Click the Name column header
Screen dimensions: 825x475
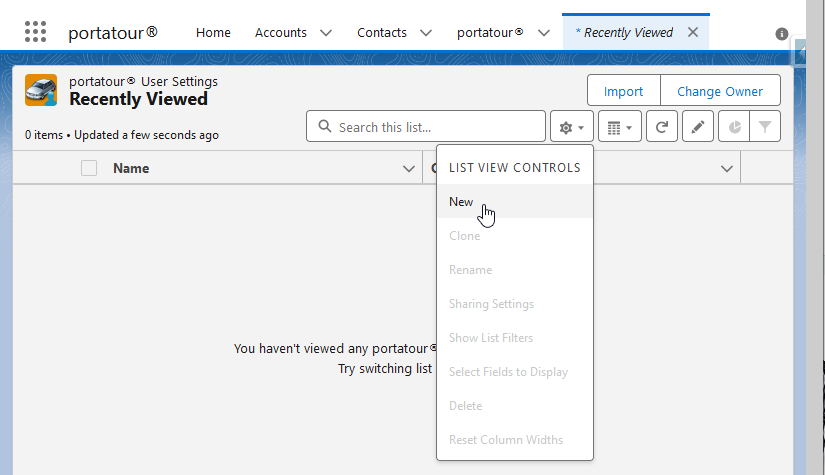(x=131, y=168)
